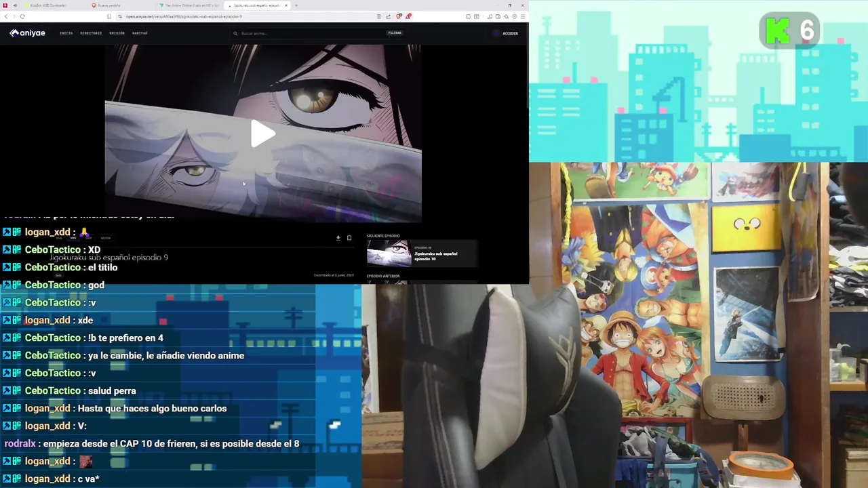Reload the page with the refresh icon
The height and width of the screenshot is (488, 868).
coord(22,16)
